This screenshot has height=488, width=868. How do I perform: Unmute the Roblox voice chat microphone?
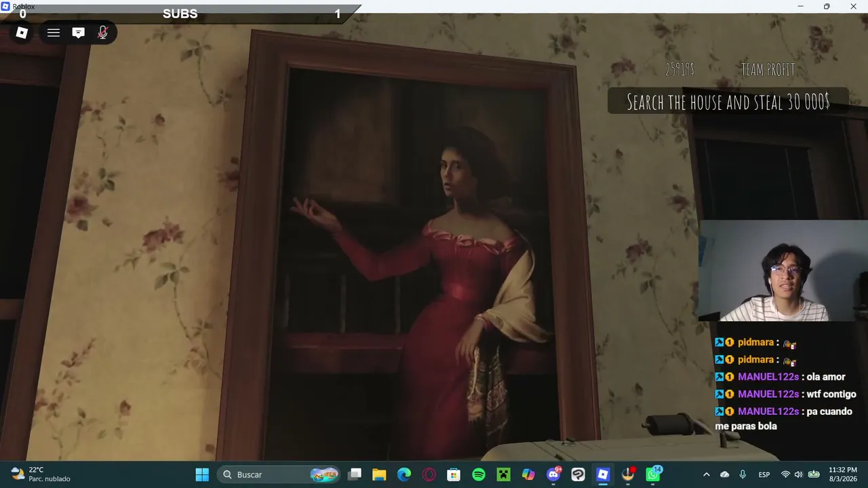pyautogui.click(x=103, y=33)
